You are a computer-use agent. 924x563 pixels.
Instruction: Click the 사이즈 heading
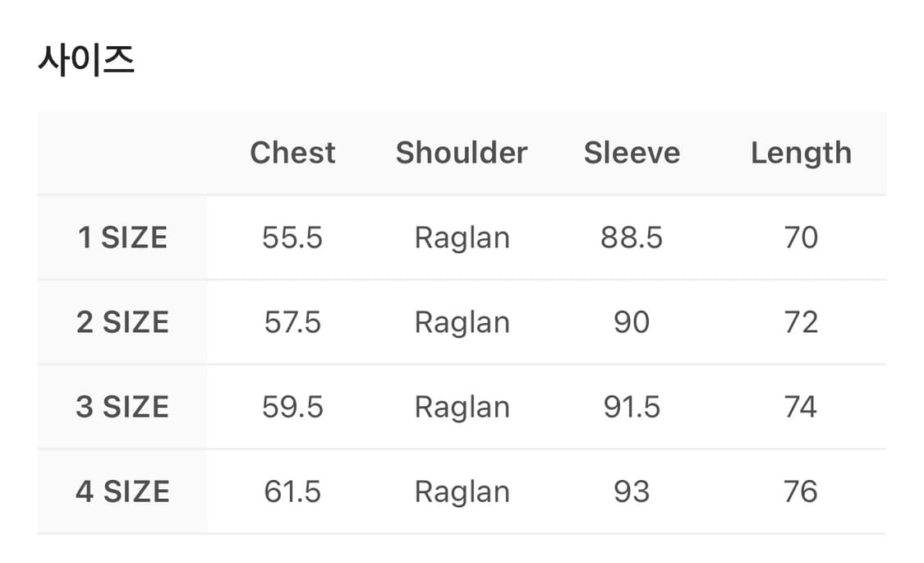86,61
